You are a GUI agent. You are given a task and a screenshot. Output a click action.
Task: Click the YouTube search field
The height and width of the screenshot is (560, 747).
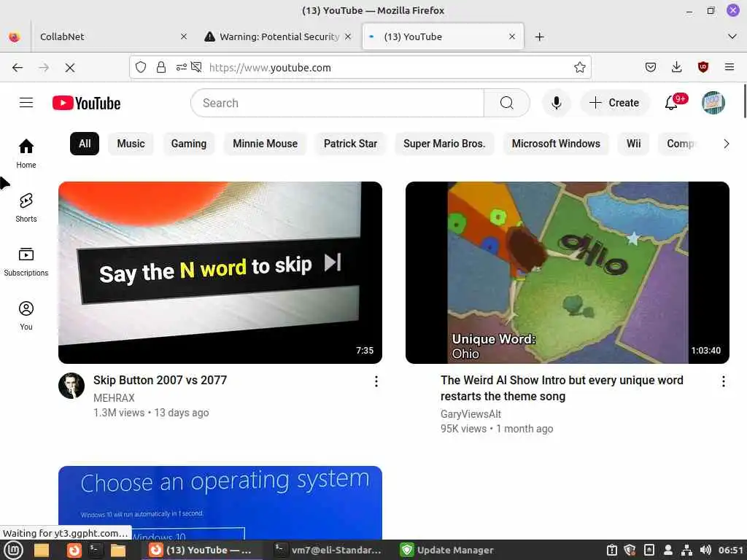(337, 103)
